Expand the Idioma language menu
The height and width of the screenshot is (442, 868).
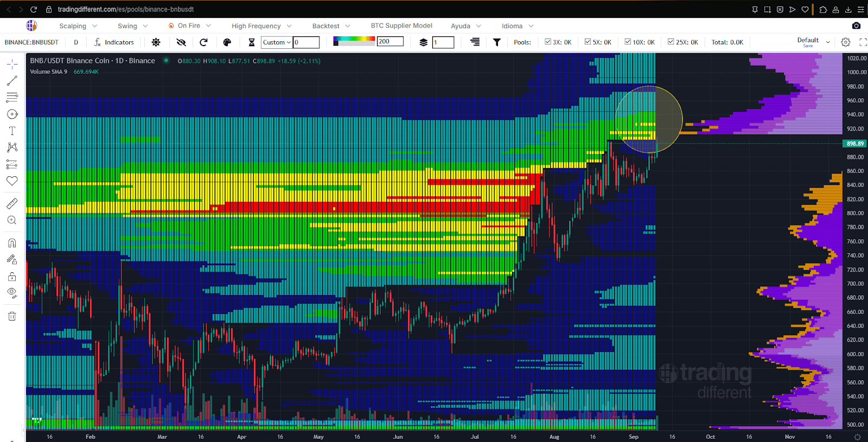point(518,26)
